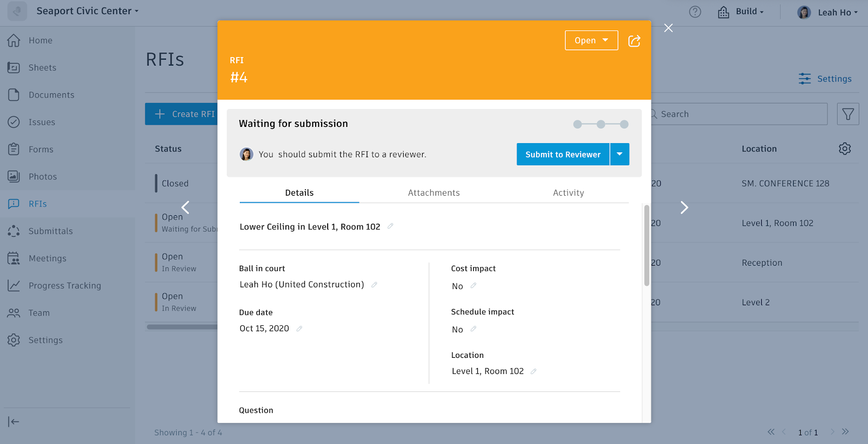Viewport: 868px width, 444px height.
Task: Click the workflow progress step indicator
Action: [x=601, y=124]
